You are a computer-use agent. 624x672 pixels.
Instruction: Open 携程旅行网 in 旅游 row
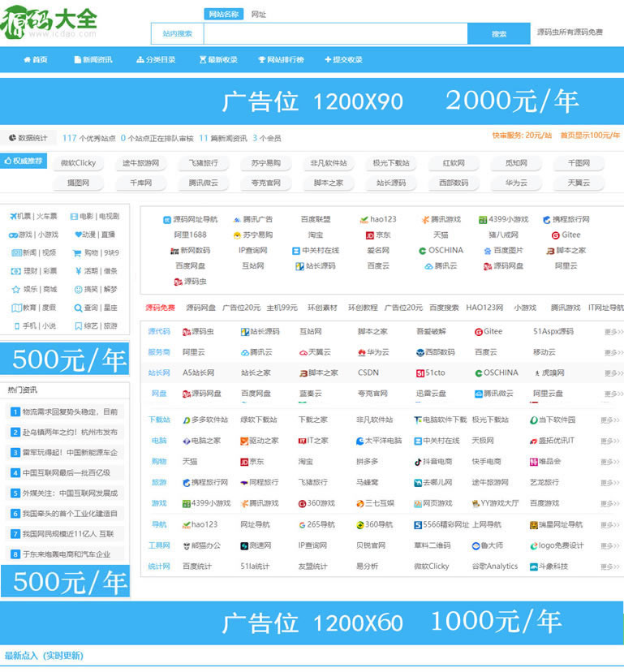(x=205, y=483)
